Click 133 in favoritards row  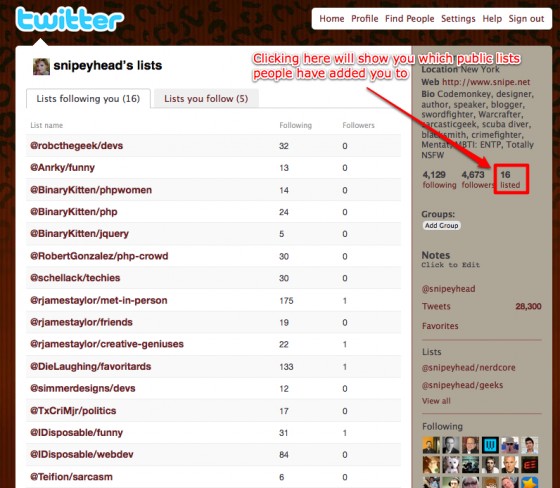click(x=286, y=367)
